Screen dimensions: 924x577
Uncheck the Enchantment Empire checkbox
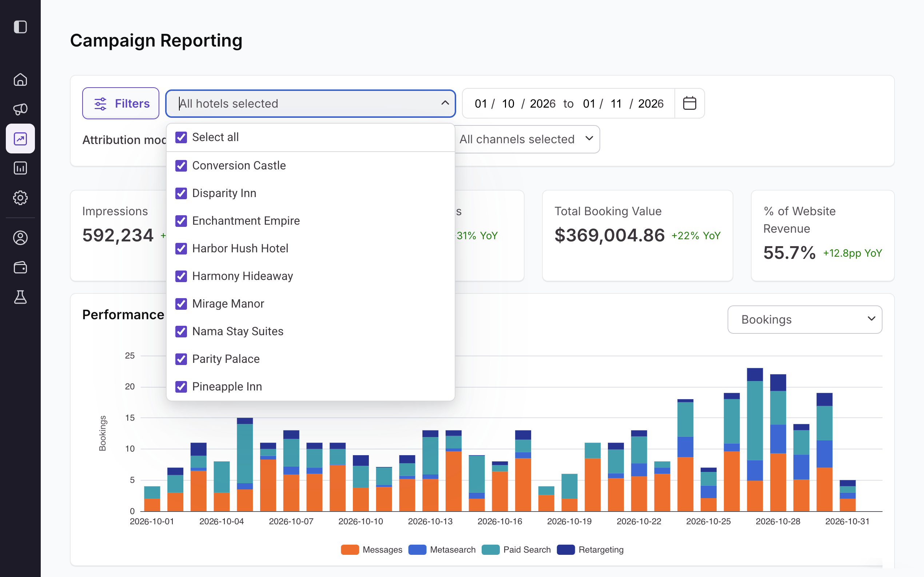tap(181, 221)
